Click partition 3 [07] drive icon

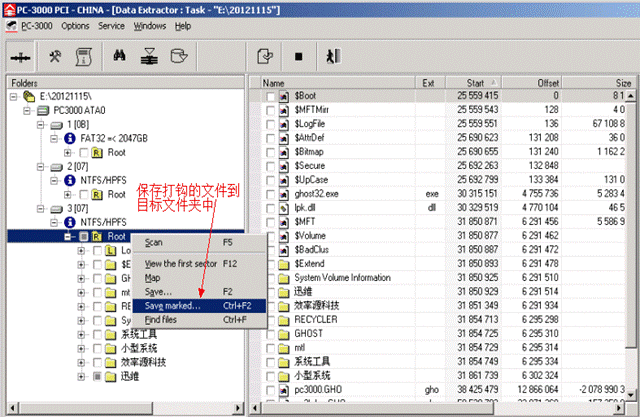tap(56, 209)
